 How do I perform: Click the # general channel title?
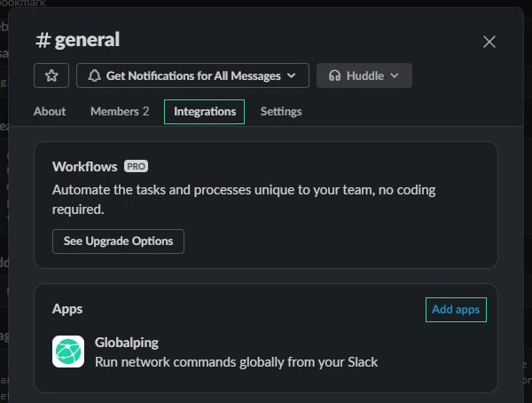[x=77, y=40]
